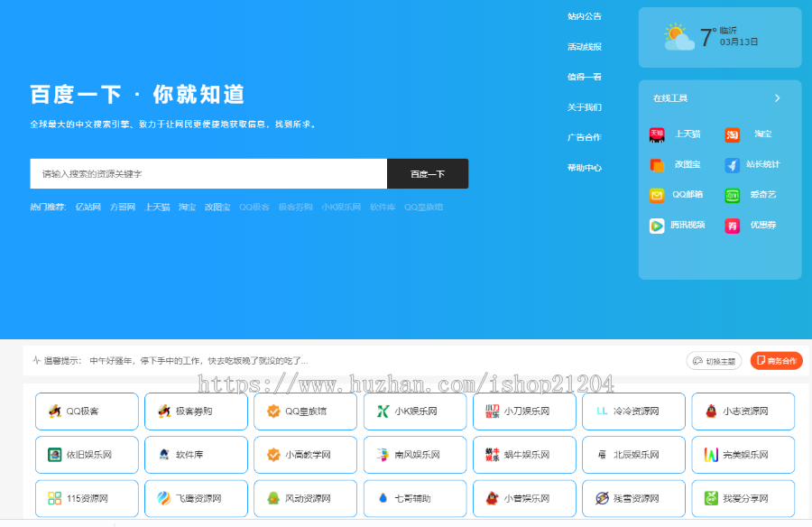This screenshot has height=527, width=812.
Task: Click the 依旧娱乐网 card icon
Action: click(55, 455)
